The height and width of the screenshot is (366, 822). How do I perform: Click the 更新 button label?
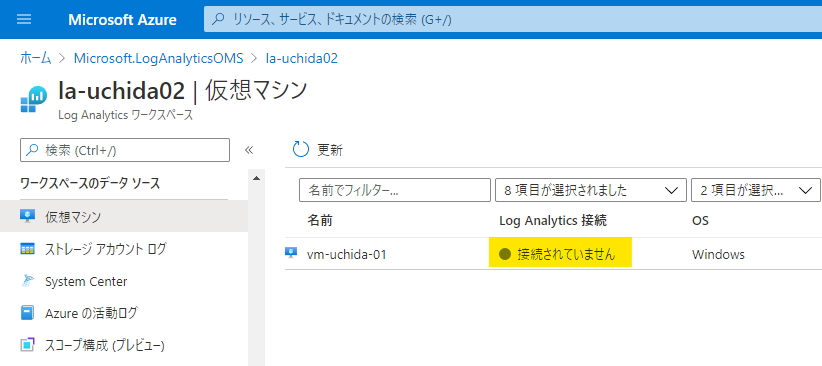click(330, 150)
